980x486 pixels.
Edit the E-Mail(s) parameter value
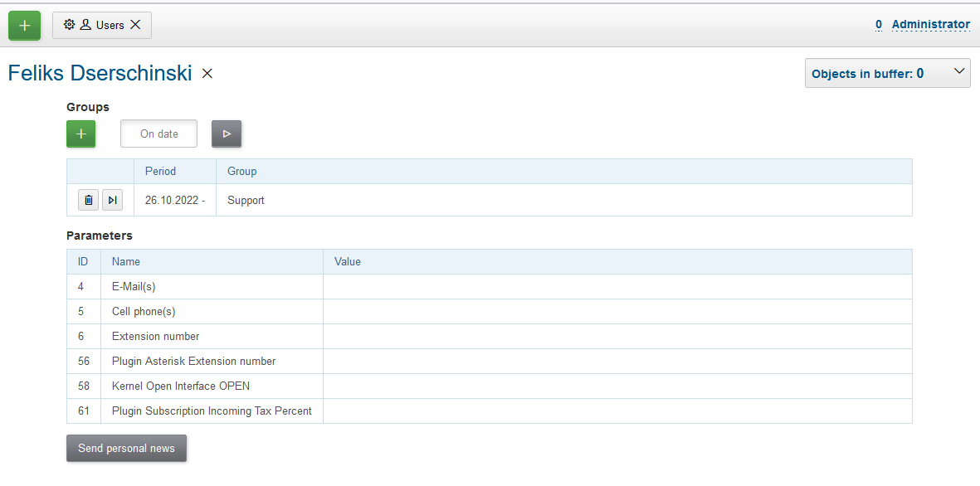click(617, 287)
